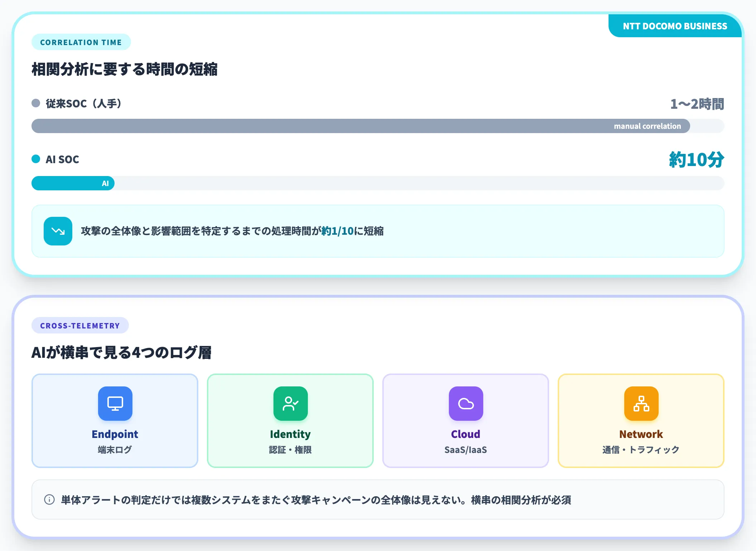Click the heading 相関分析に要する時間の短縮
Viewport: 756px width, 551px height.
125,69
